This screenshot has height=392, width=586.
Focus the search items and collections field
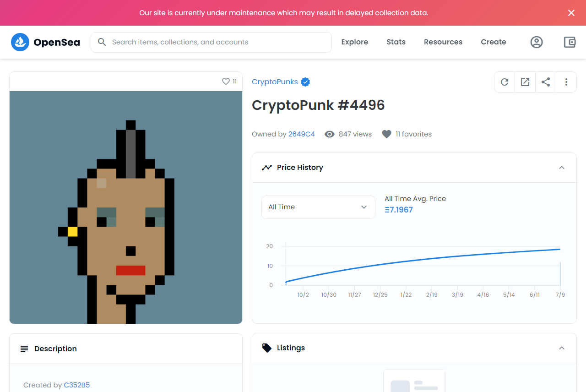211,42
